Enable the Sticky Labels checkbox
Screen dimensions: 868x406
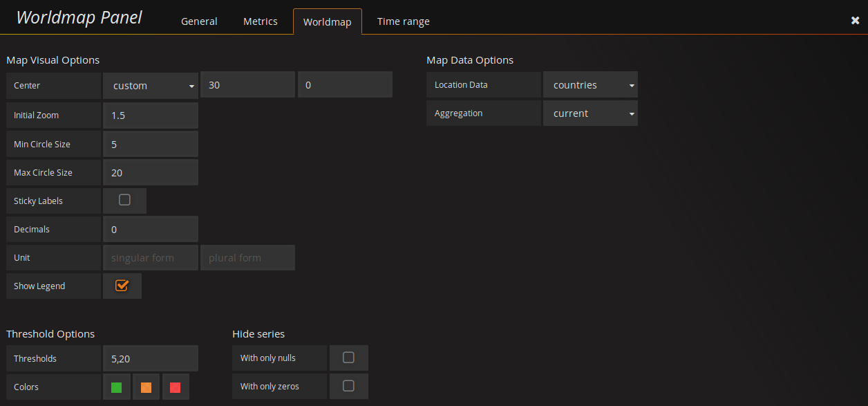pyautogui.click(x=124, y=200)
